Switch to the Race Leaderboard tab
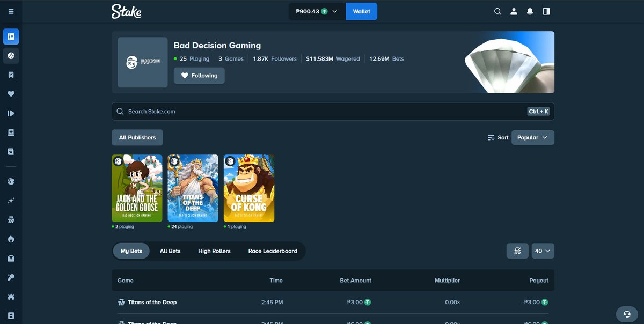644x324 pixels. click(273, 251)
